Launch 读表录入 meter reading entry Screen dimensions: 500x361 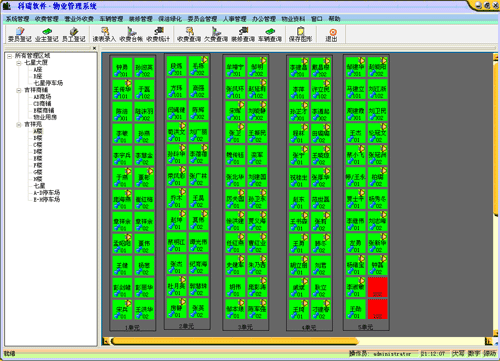(x=104, y=35)
